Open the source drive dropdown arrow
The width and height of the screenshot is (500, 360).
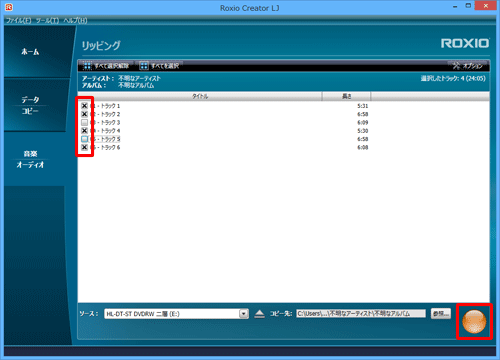(x=244, y=314)
